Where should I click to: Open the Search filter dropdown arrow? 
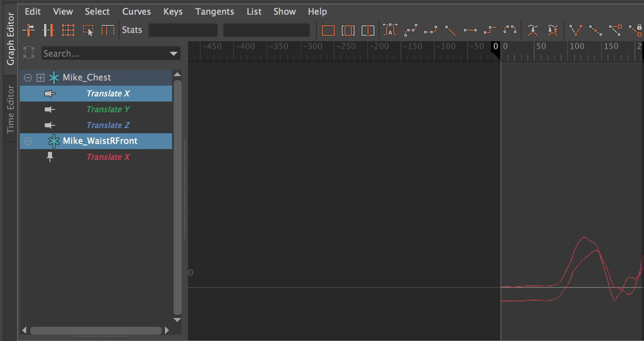173,54
